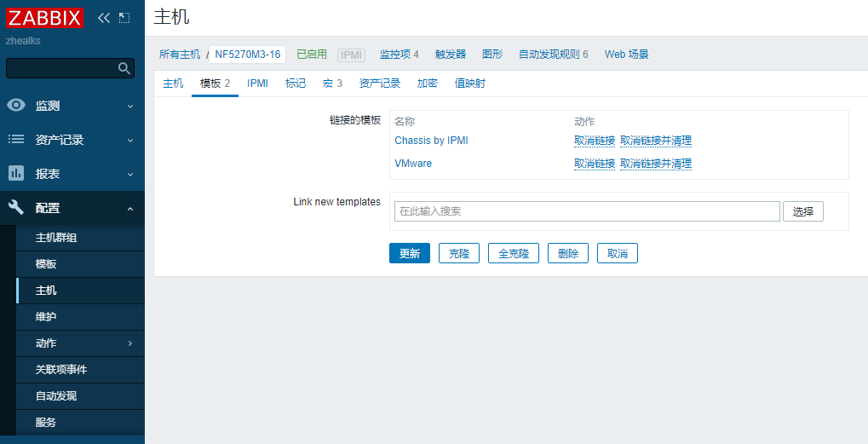
Task: Click the 选择 button
Action: (803, 211)
